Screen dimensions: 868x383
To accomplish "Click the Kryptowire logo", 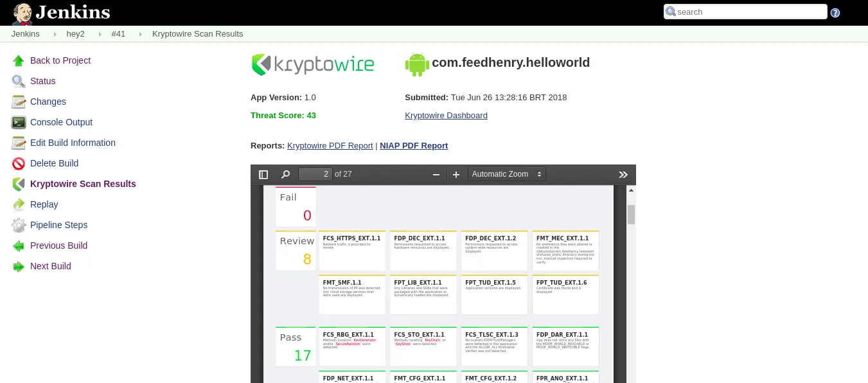I will (x=312, y=64).
